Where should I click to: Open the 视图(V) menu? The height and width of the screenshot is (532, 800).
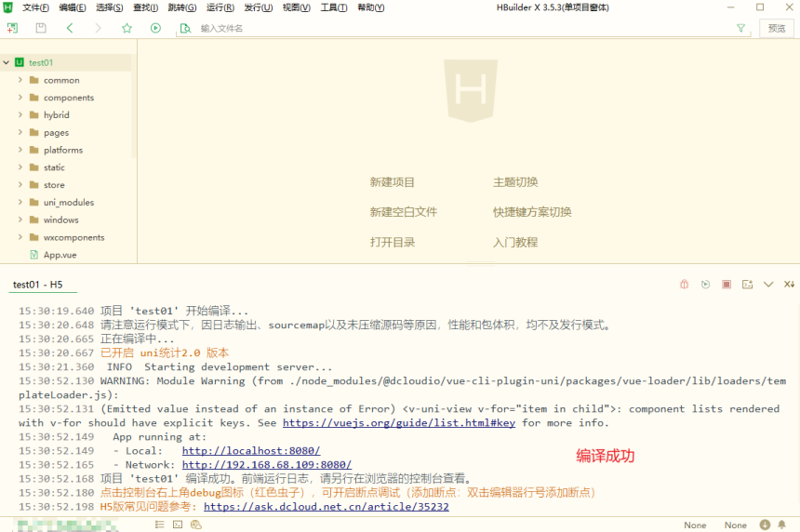[x=297, y=7]
